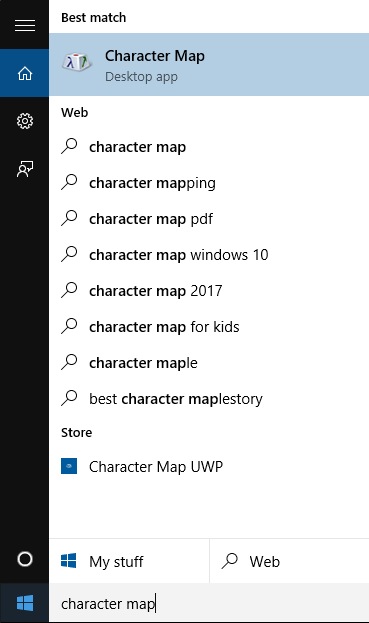369x623 pixels.
Task: Click the Character Map UWP store icon
Action: click(x=69, y=466)
